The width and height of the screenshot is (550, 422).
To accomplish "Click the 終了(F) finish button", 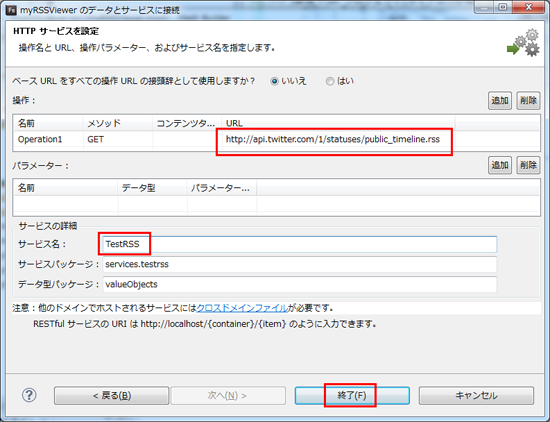I will (352, 396).
